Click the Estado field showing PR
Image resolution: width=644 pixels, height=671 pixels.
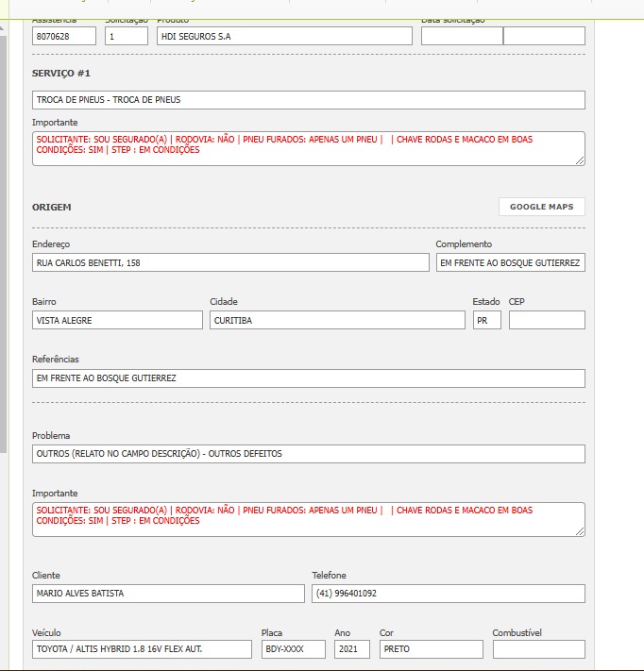(486, 320)
